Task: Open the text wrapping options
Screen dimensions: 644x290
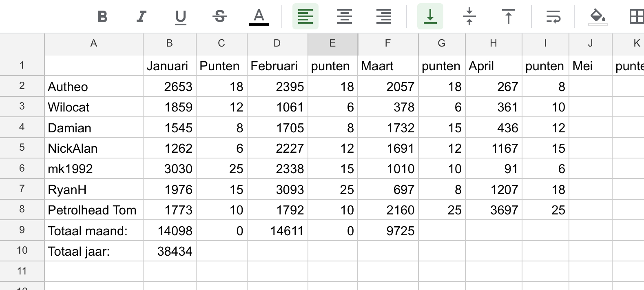Action: coord(553,17)
